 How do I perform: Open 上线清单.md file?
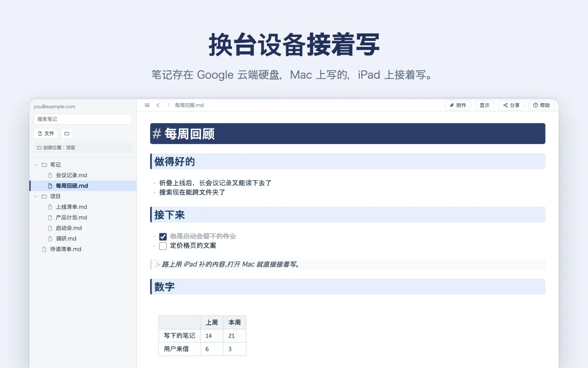coord(83,207)
